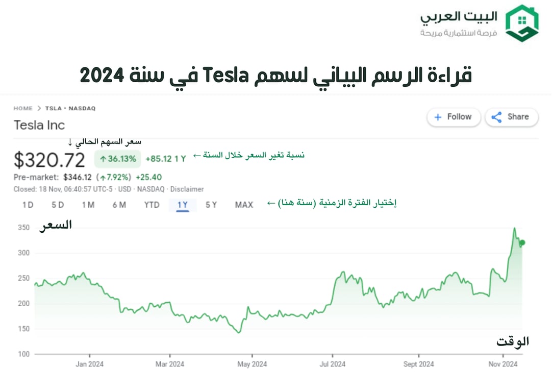Click the green dot at the chart's end
The image size is (552, 392).
point(522,243)
